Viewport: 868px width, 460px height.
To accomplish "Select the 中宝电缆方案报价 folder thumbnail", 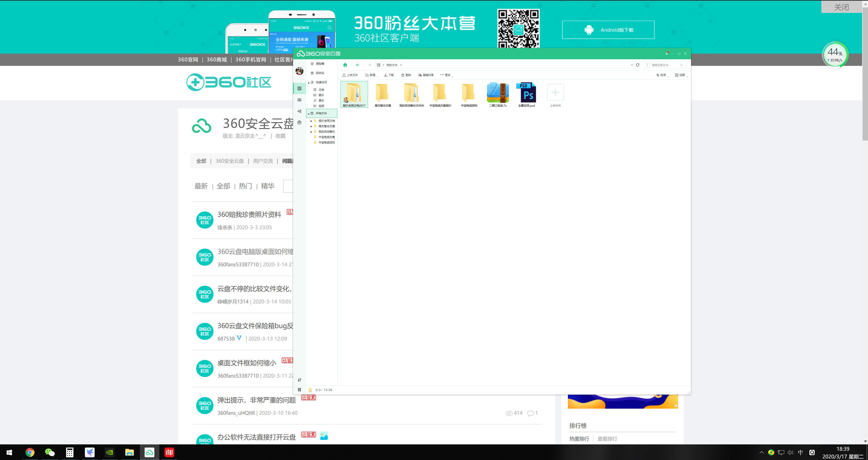I will 440,95.
